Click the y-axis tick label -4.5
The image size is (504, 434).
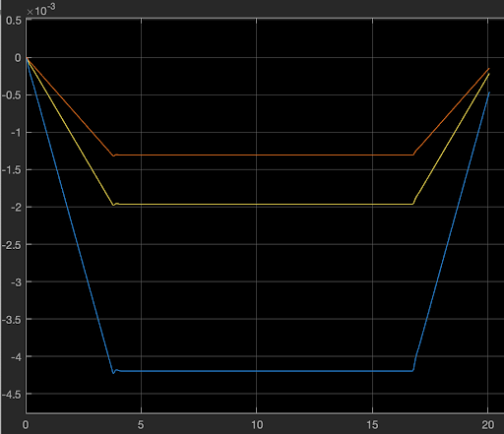[x=12, y=395]
